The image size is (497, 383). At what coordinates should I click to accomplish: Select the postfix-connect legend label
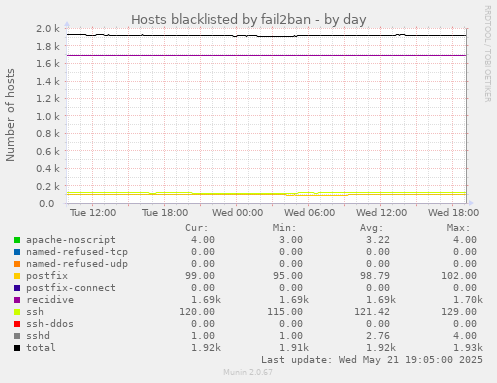point(71,288)
